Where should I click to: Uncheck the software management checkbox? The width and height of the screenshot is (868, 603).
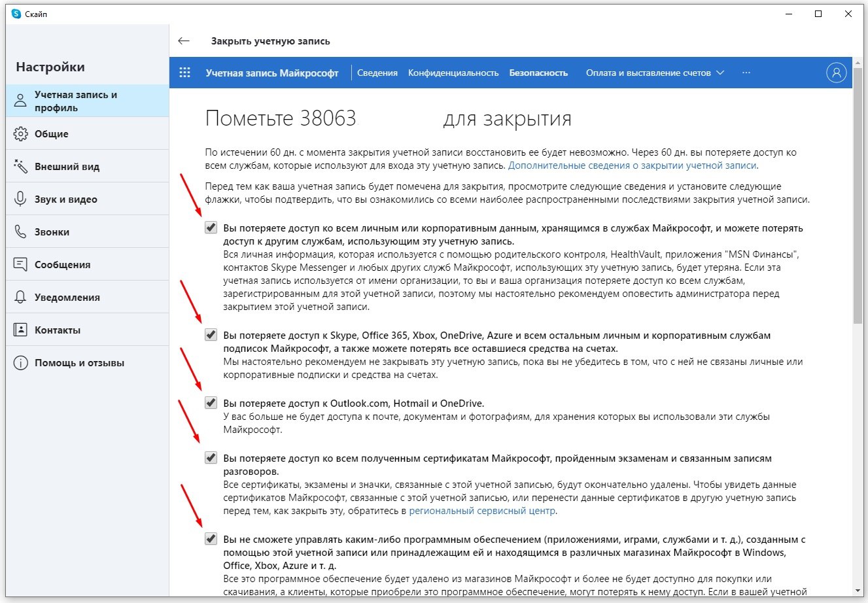[211, 539]
